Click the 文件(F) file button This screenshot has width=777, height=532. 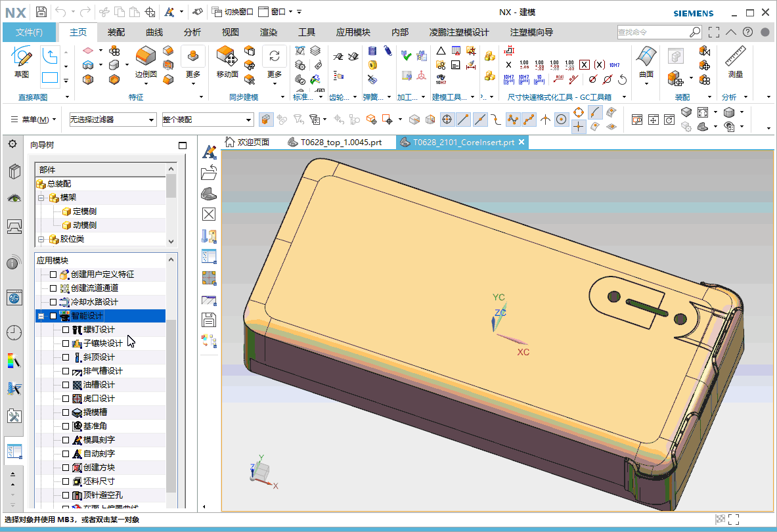(30, 32)
